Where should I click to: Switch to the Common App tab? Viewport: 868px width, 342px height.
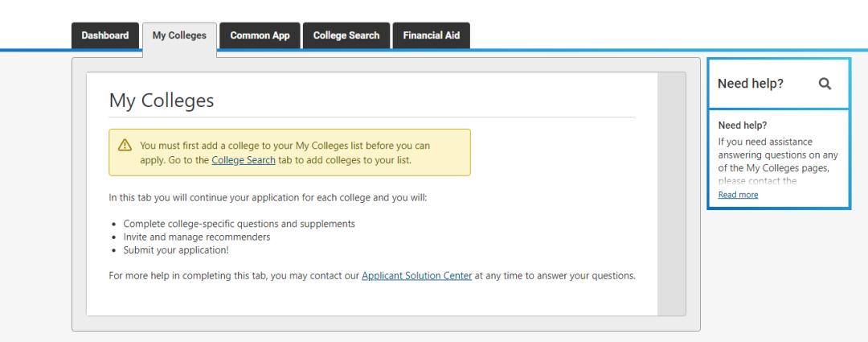[260, 35]
